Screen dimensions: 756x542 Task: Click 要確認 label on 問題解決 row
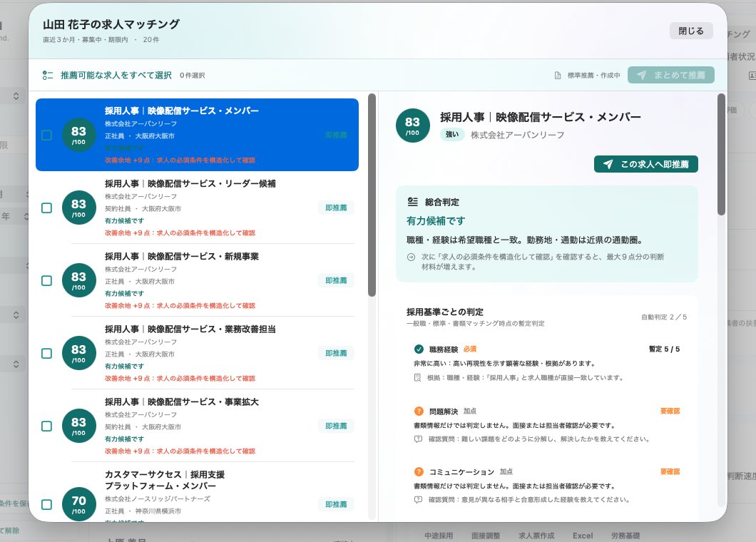coord(670,411)
